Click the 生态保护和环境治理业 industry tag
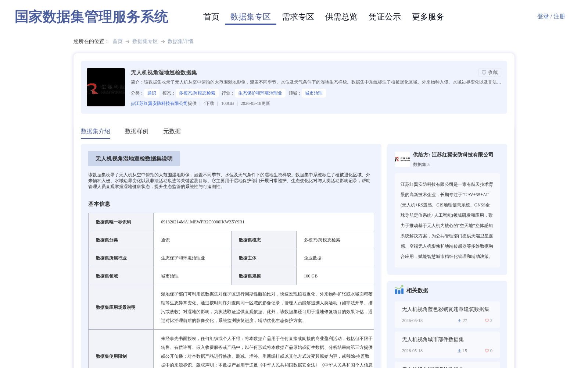 point(260,93)
